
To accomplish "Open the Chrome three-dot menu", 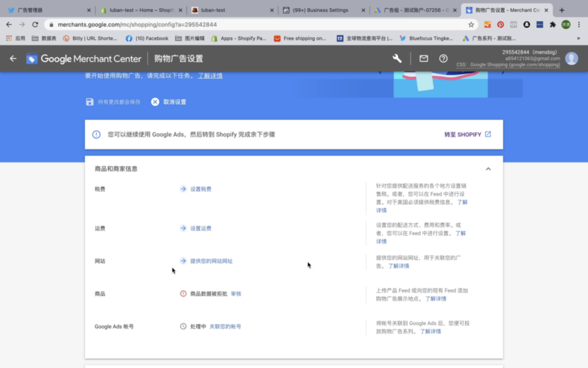I will [579, 25].
